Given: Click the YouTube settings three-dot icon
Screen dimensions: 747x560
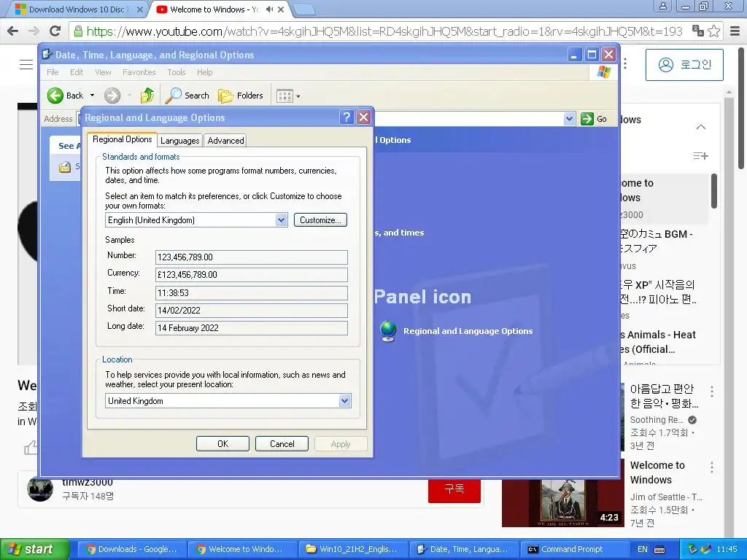Looking at the screenshot, I should click(x=625, y=64).
